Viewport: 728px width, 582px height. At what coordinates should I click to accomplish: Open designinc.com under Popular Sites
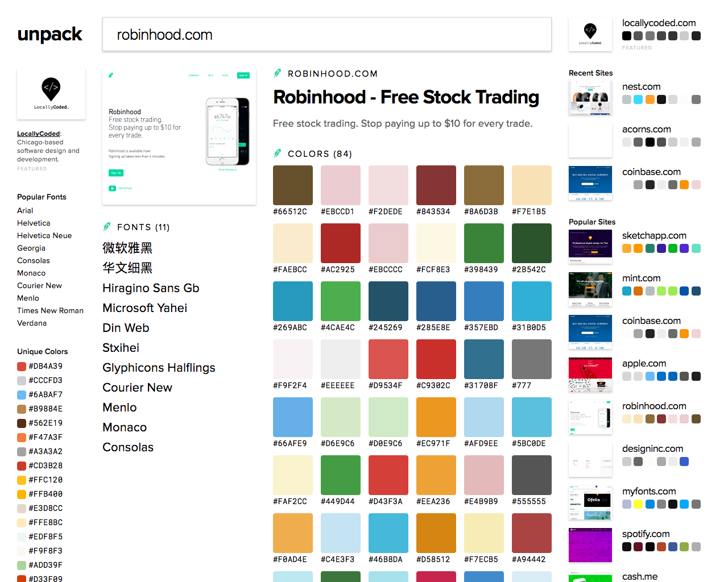652,448
